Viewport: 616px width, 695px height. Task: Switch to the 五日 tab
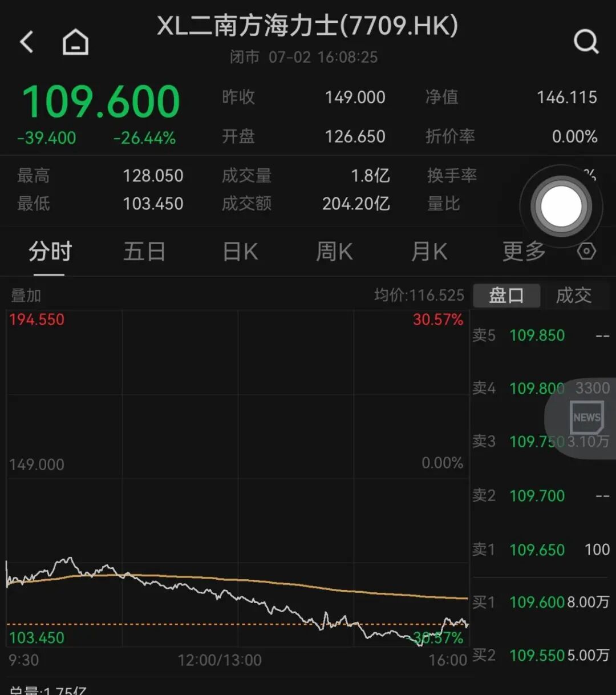(144, 251)
